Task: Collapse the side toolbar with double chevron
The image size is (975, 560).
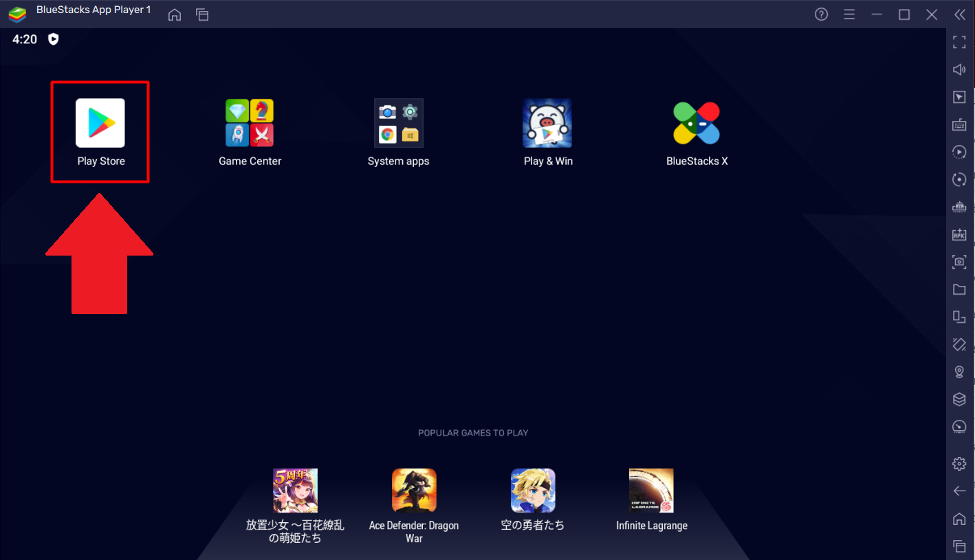Action: click(959, 14)
